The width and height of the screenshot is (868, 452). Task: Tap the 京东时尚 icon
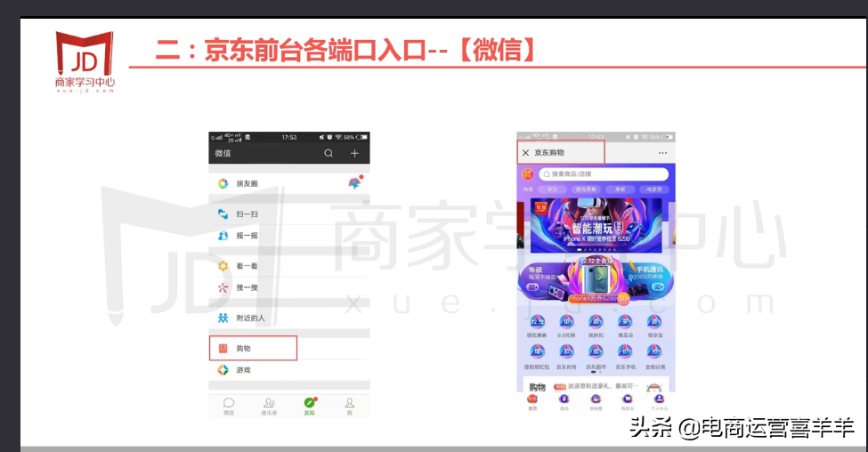click(566, 358)
